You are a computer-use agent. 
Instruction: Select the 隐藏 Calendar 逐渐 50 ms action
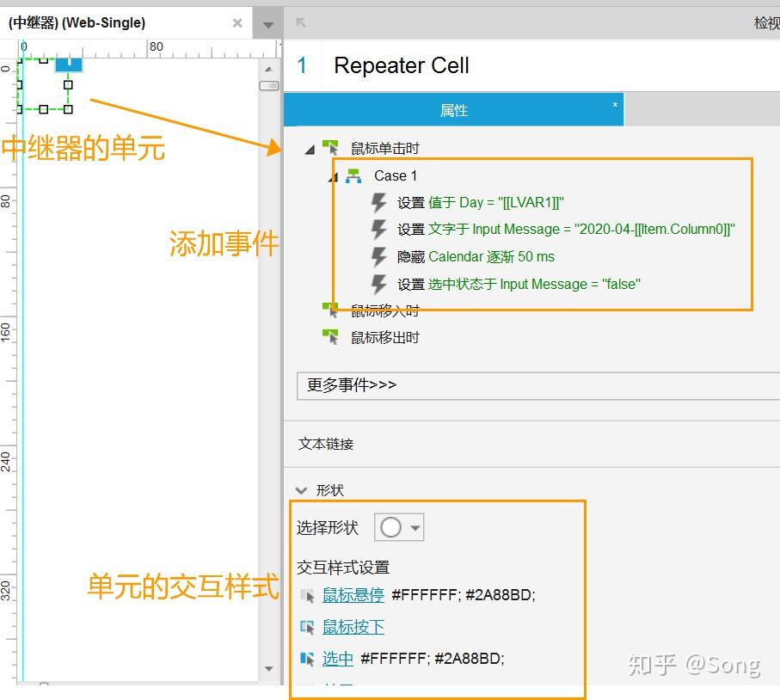coord(476,257)
